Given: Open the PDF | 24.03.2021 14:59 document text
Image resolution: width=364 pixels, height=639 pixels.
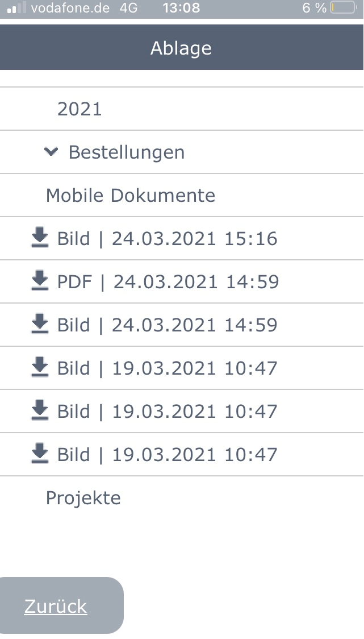Looking at the screenshot, I should click(x=168, y=281).
